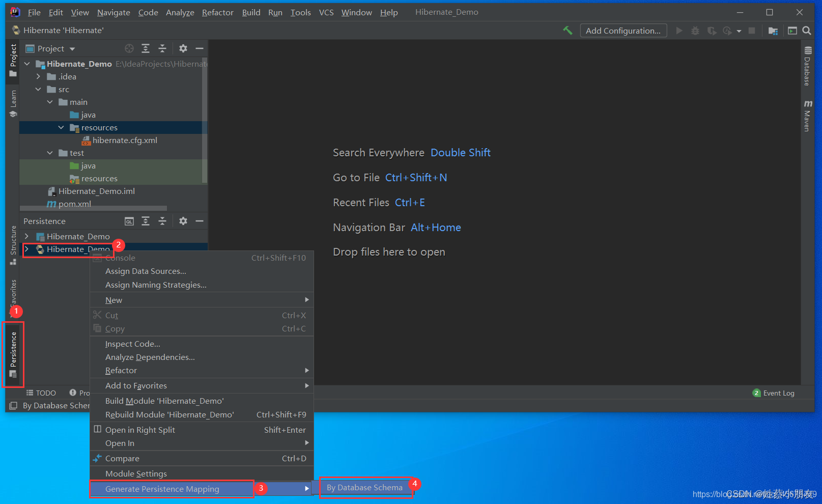Open the VCS menu
Viewport: 822px width, 504px height.
(x=326, y=12)
